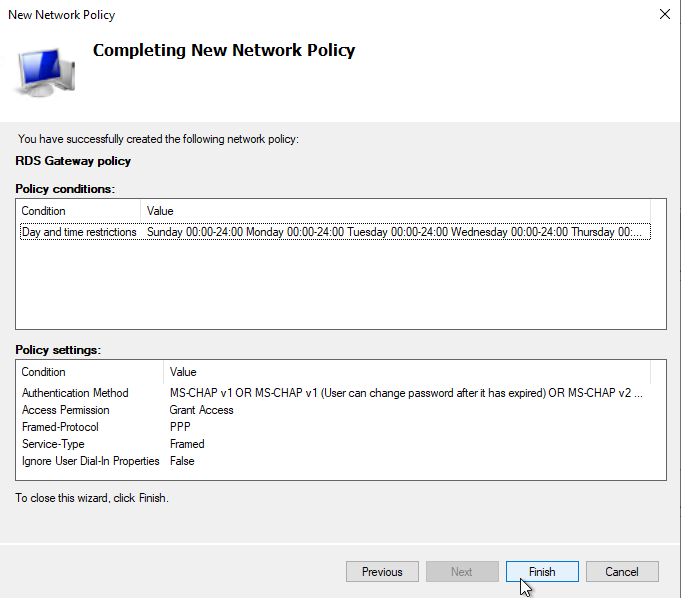Click Value column header in Policy settings
This screenshot has width=681, height=598.
point(183,372)
